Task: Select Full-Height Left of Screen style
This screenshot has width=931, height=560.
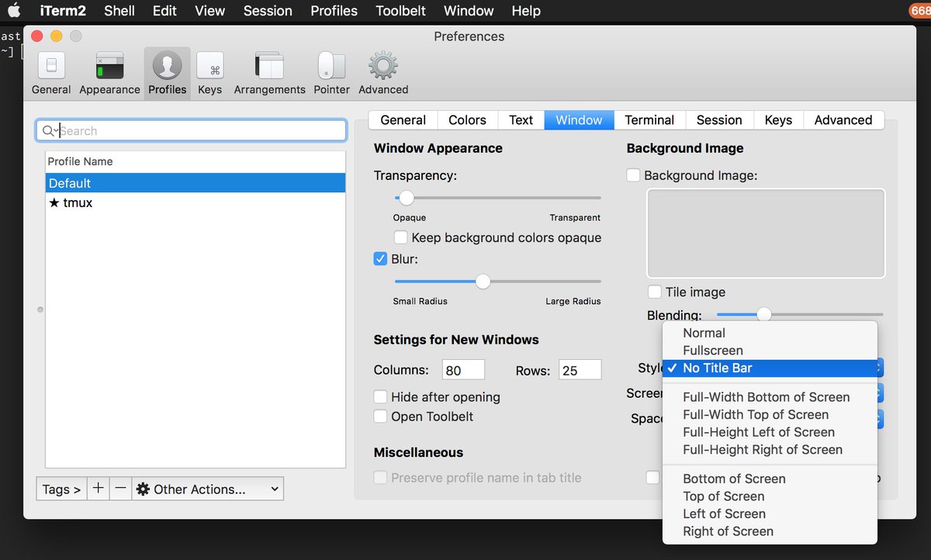Action: pyautogui.click(x=770, y=432)
